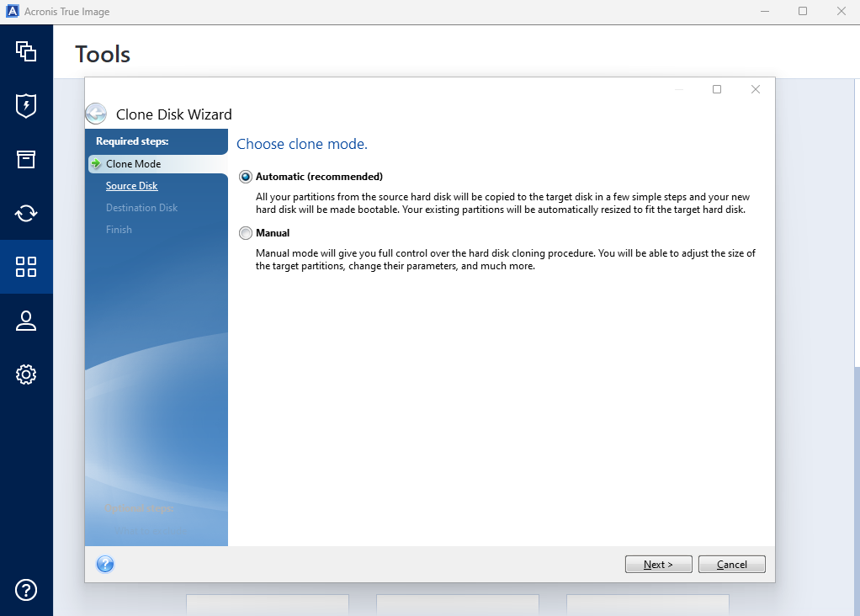Screen dimensions: 860x616
Task: Open the Account person icon
Action: (26, 321)
